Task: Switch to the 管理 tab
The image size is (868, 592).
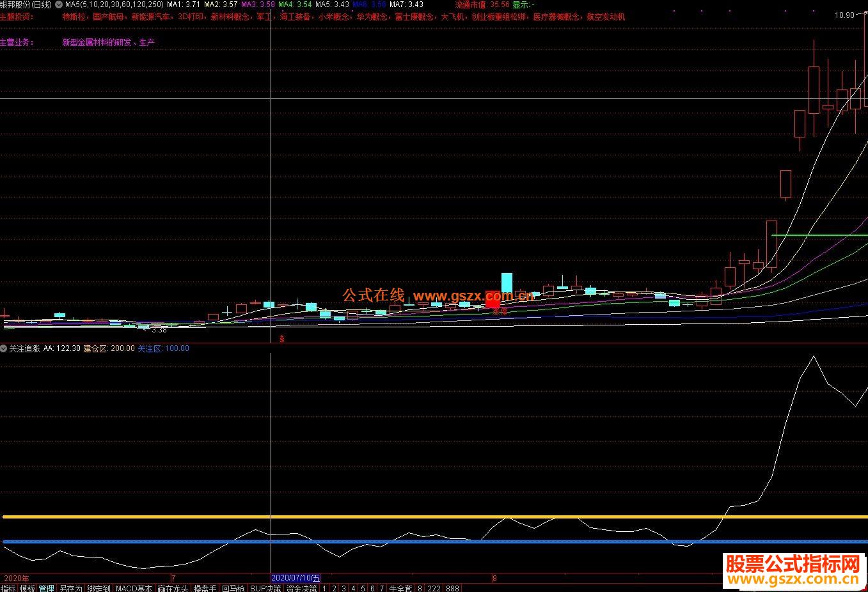Action: tap(47, 588)
